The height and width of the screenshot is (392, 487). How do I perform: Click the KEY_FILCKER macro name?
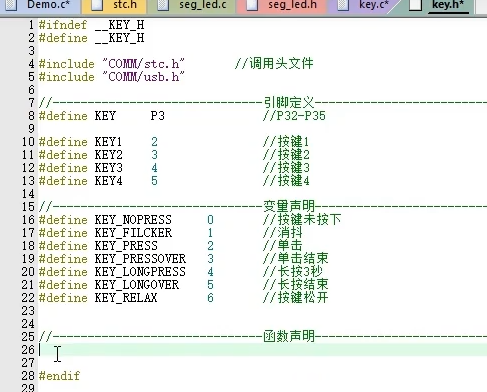click(x=133, y=233)
